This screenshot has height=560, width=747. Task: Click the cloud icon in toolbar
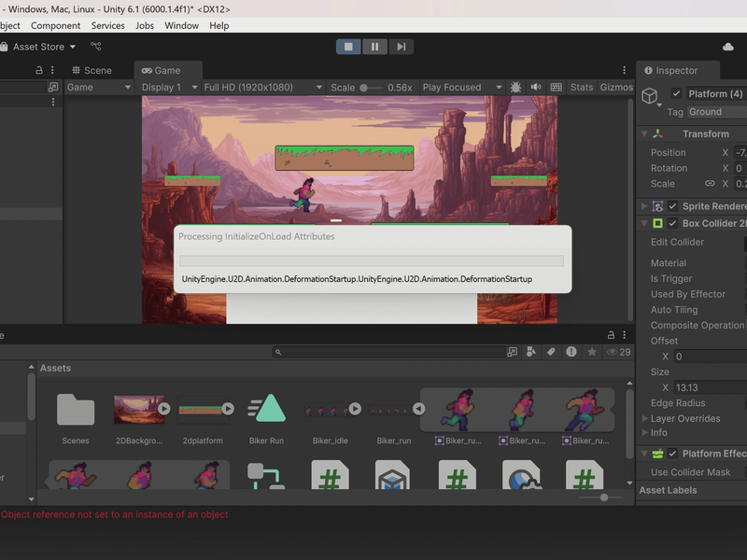pos(728,47)
